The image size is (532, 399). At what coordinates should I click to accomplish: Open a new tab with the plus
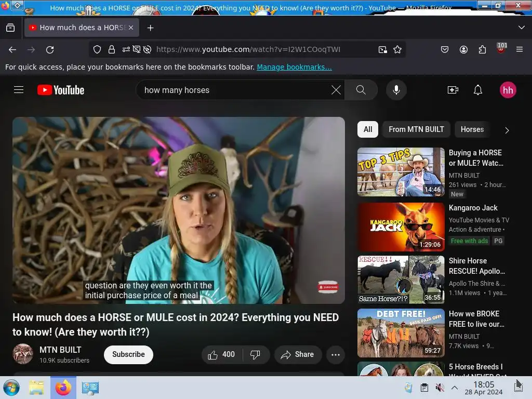pos(150,28)
